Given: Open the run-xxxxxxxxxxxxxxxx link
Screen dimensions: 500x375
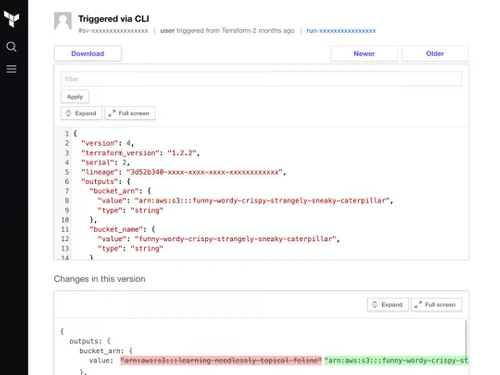Looking at the screenshot, I should [341, 31].
